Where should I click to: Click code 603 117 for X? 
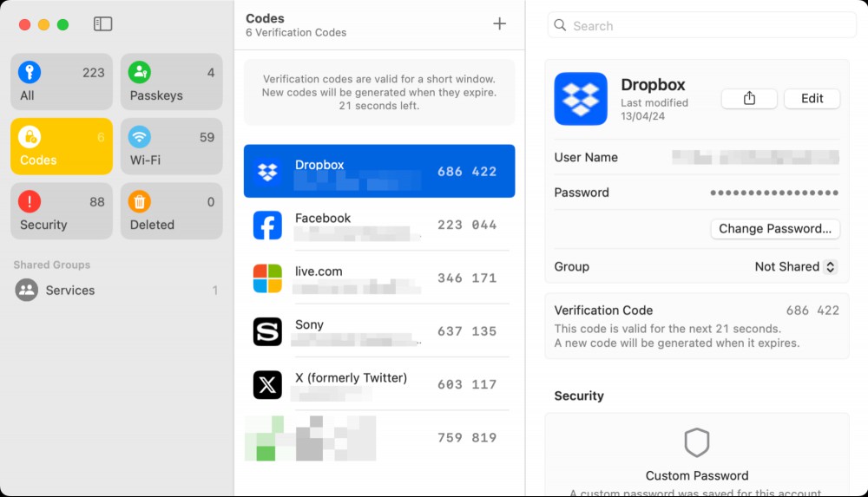467,384
